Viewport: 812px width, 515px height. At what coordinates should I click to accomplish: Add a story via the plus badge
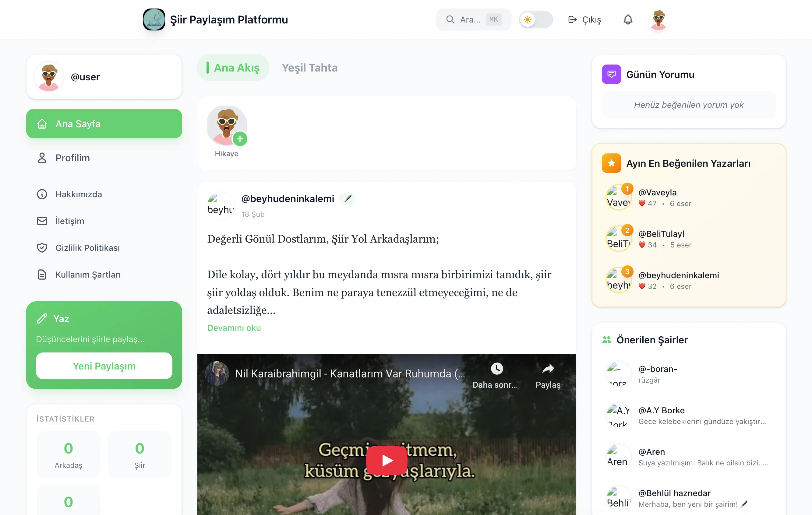pyautogui.click(x=240, y=139)
